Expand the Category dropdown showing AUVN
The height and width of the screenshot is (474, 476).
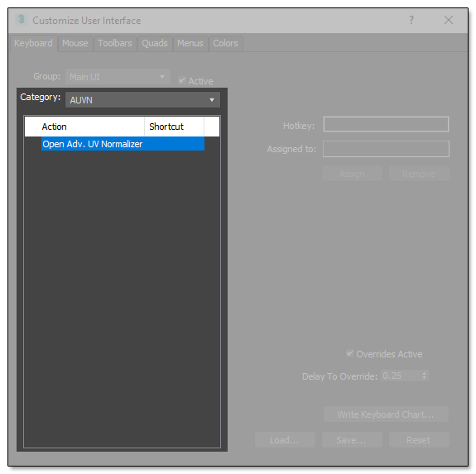click(x=142, y=100)
